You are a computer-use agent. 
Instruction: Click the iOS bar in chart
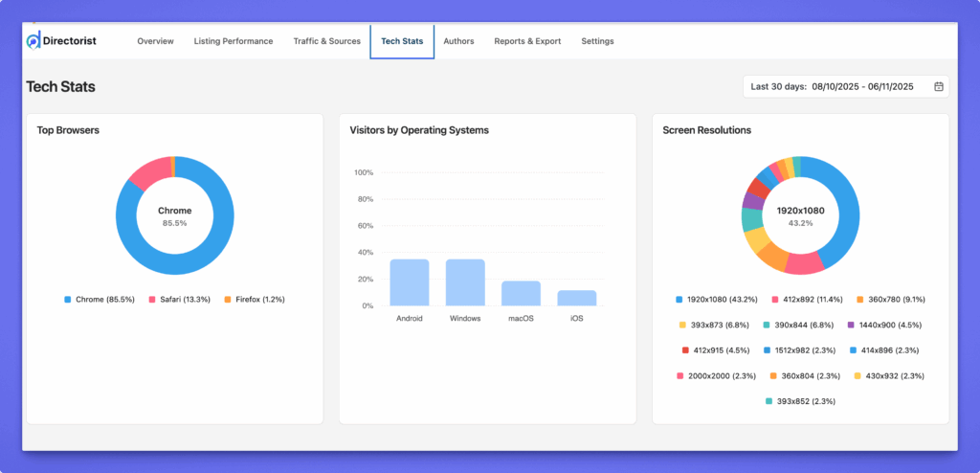pos(577,298)
